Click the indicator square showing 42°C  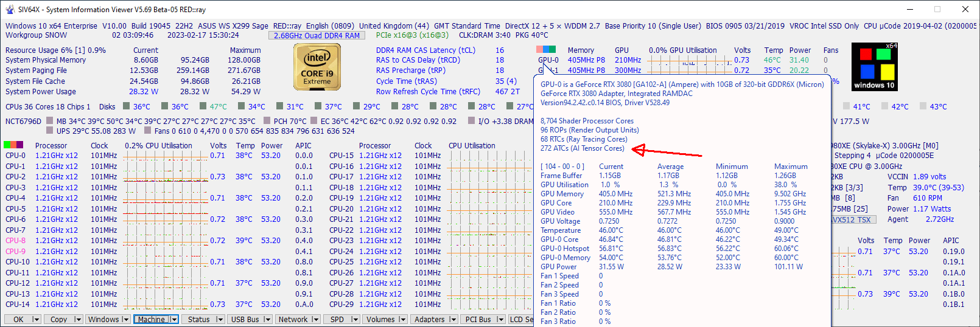[x=885, y=106]
